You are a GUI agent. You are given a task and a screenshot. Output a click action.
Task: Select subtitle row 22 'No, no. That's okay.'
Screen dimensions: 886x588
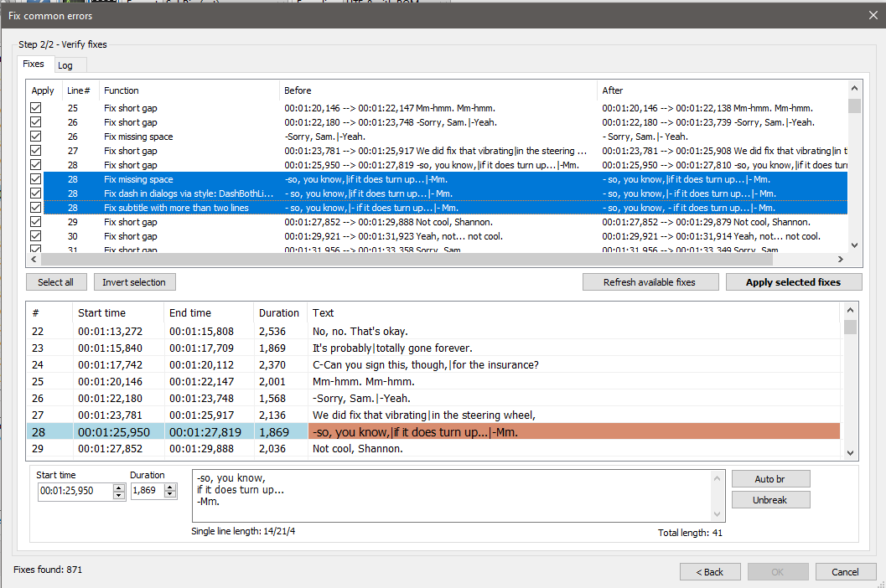(433, 331)
